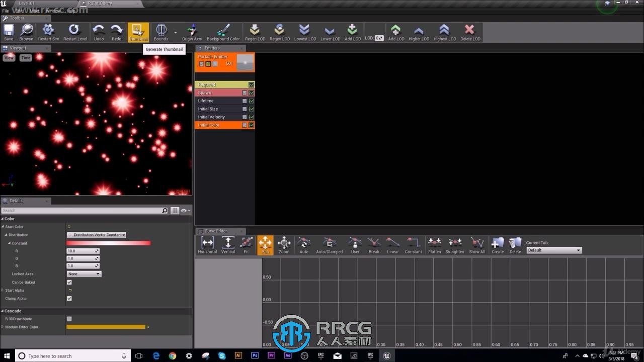
Task: Open the File menu
Action: pyautogui.click(x=6, y=11)
